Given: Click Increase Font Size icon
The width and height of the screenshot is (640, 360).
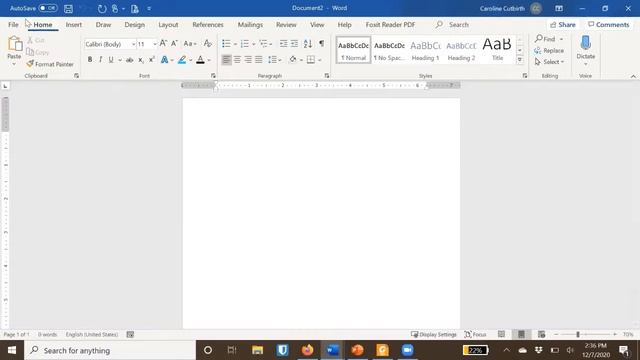Looking at the screenshot, I should pos(163,43).
